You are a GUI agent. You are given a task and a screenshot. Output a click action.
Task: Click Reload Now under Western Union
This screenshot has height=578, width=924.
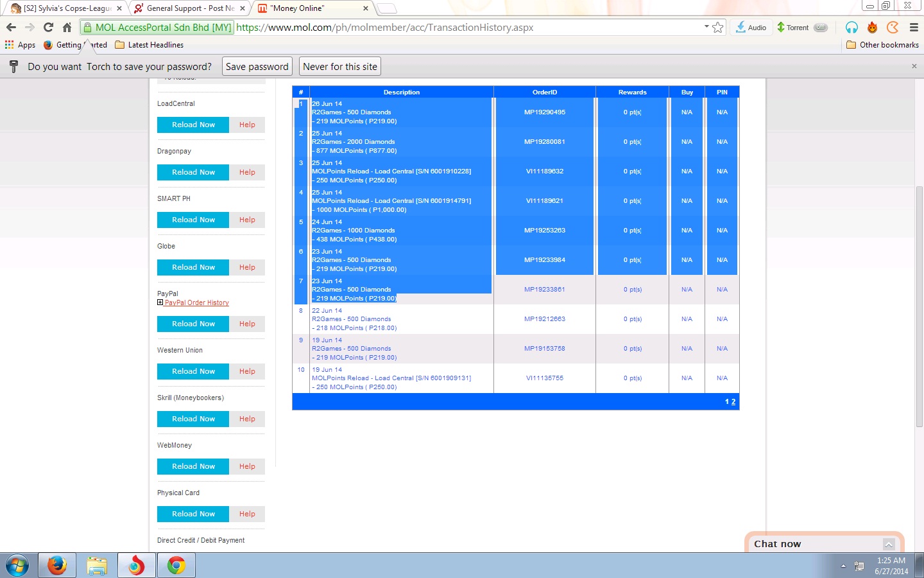point(193,371)
